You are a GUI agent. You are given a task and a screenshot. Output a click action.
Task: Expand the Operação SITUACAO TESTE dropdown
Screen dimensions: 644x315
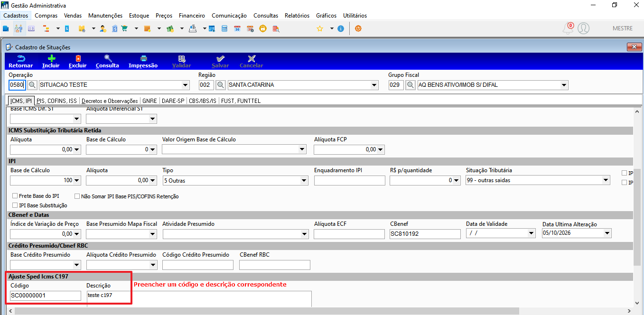tap(185, 85)
